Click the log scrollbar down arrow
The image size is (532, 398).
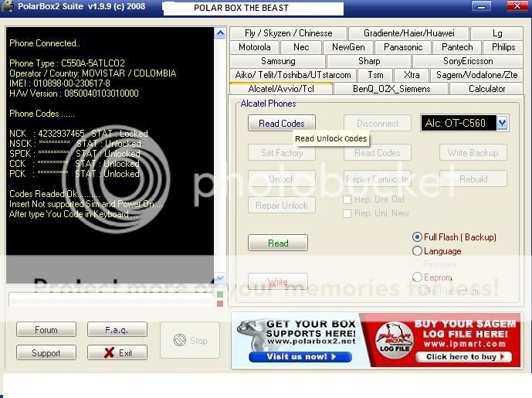pyautogui.click(x=220, y=278)
